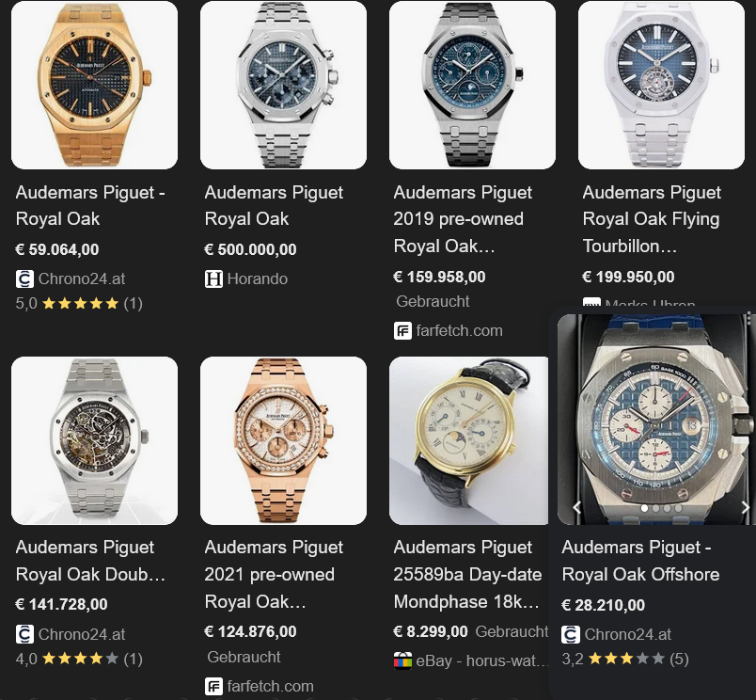Click the Chrono24.at logo under €28.210,00
Screen dimensions: 756x700
pyautogui.click(x=571, y=634)
